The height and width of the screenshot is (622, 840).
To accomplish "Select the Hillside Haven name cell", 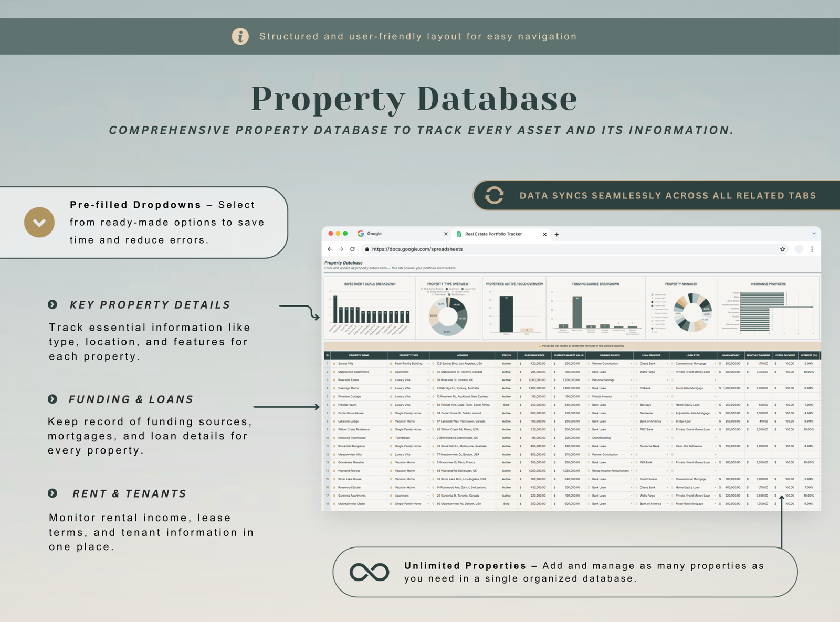I will tap(359, 405).
